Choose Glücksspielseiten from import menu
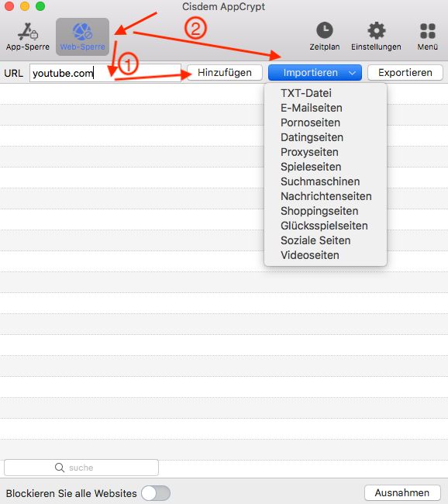 pos(324,226)
